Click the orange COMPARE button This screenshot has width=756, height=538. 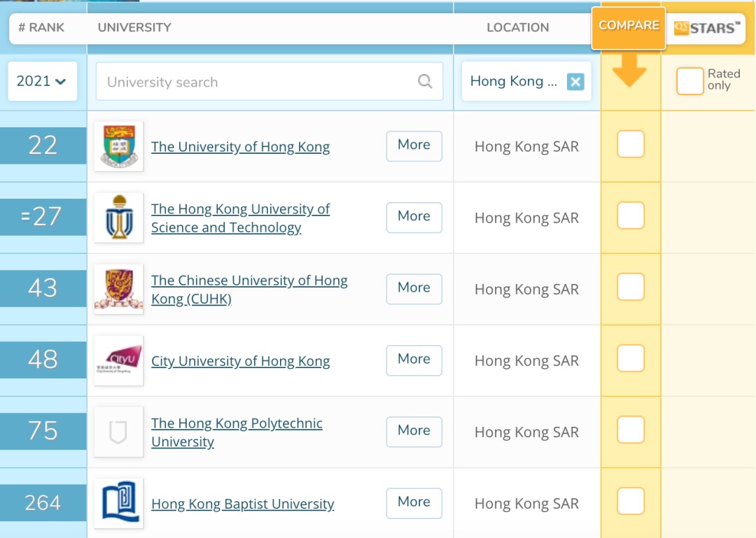tap(629, 27)
